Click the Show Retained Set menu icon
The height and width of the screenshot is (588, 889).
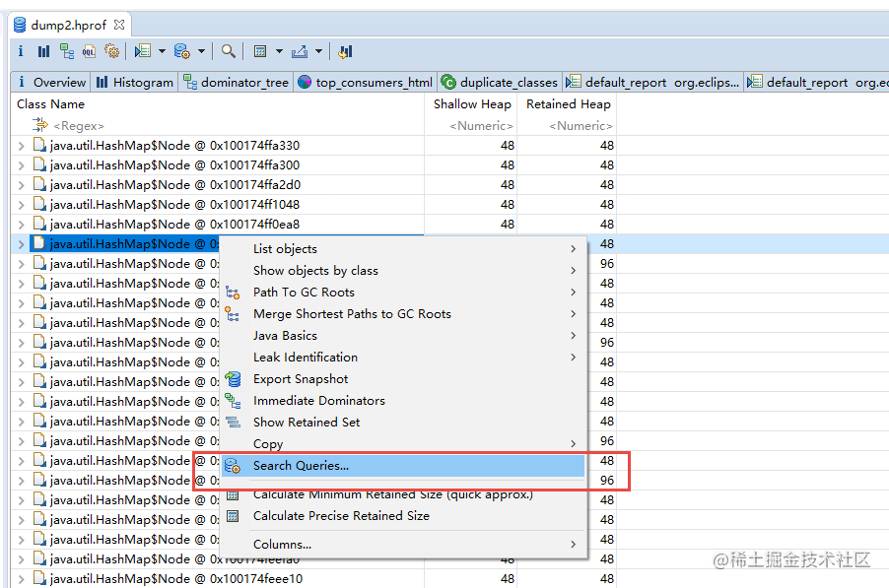(233, 422)
